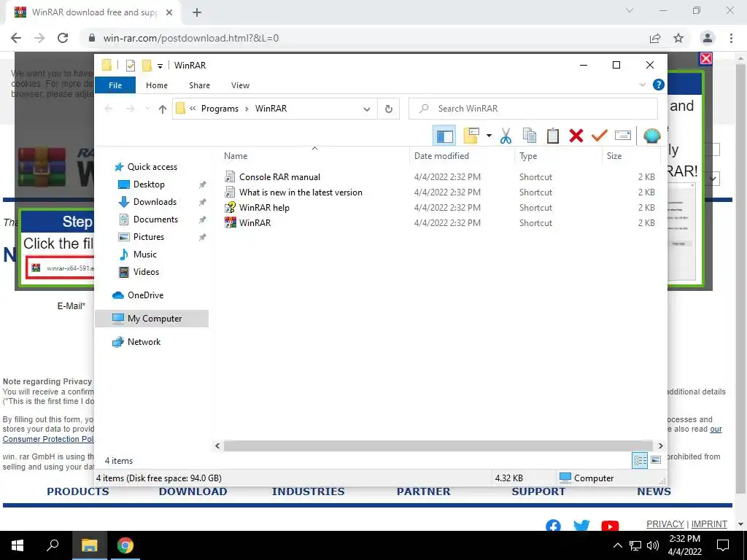Show hidden system tray icons

tap(617, 545)
